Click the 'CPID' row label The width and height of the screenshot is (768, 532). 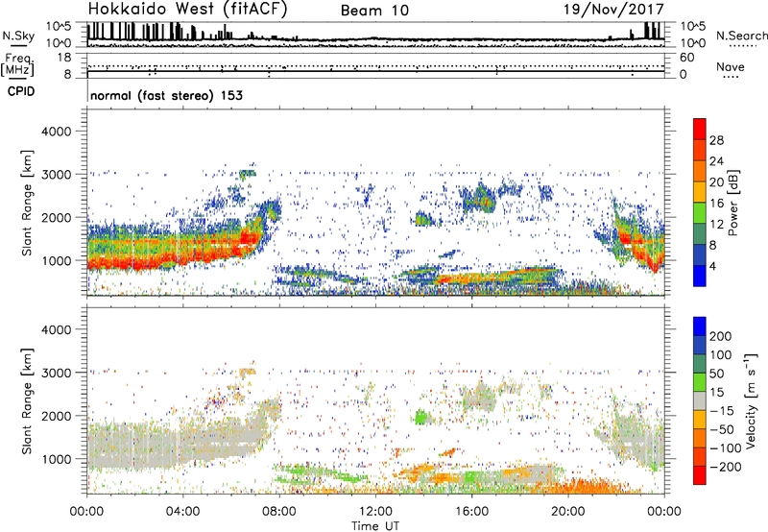pyautogui.click(x=21, y=91)
